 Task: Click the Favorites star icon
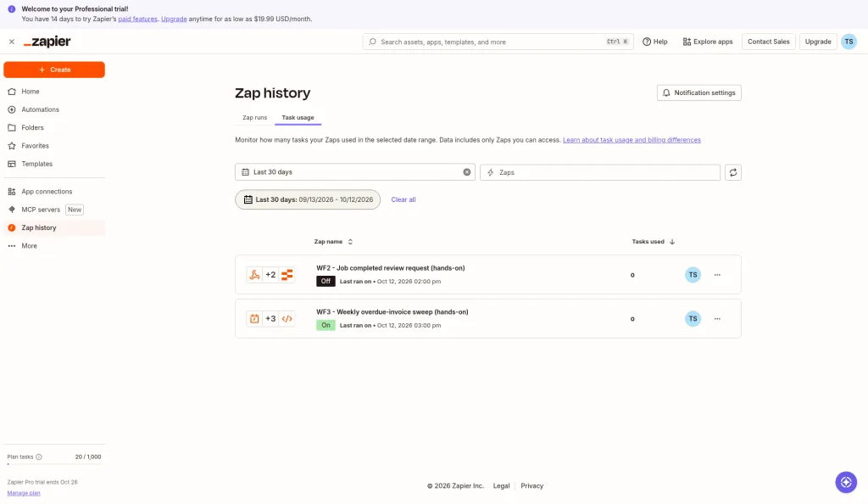tap(12, 146)
